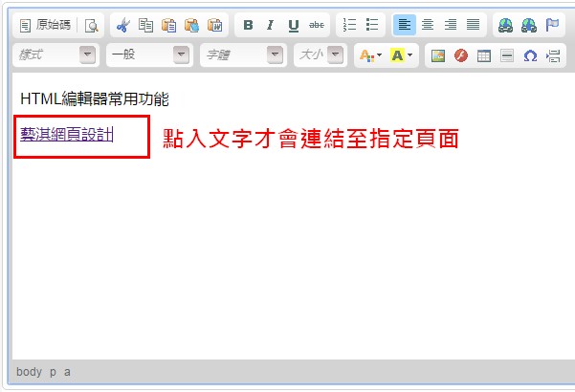
Task: Open the background highlight color picker
Action: coord(402,55)
